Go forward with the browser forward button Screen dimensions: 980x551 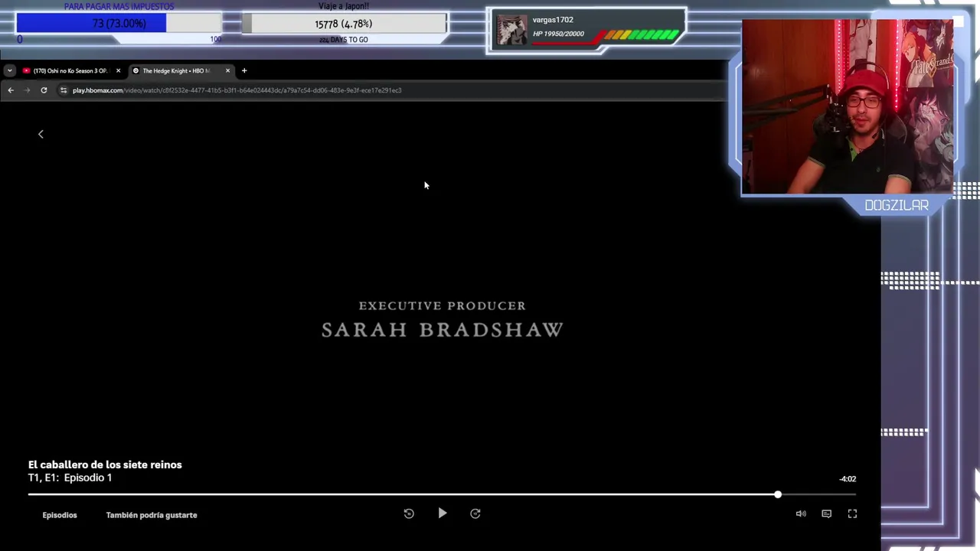(27, 90)
